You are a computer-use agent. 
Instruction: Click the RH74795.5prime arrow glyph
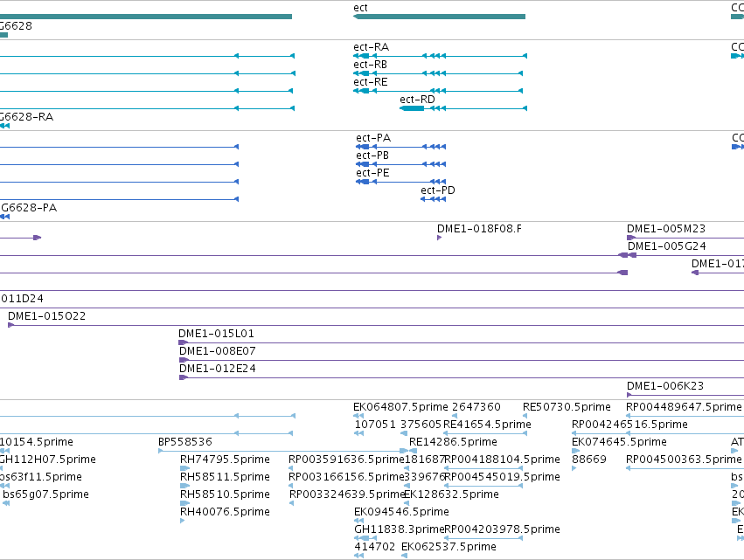coord(185,468)
